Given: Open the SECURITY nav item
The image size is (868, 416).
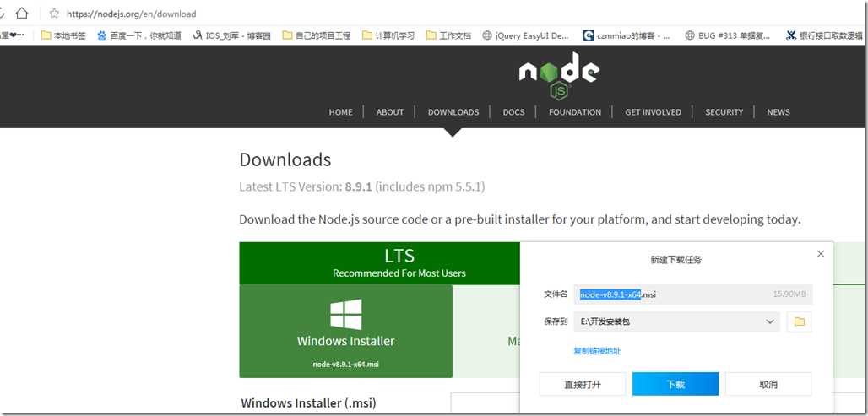Looking at the screenshot, I should (724, 111).
